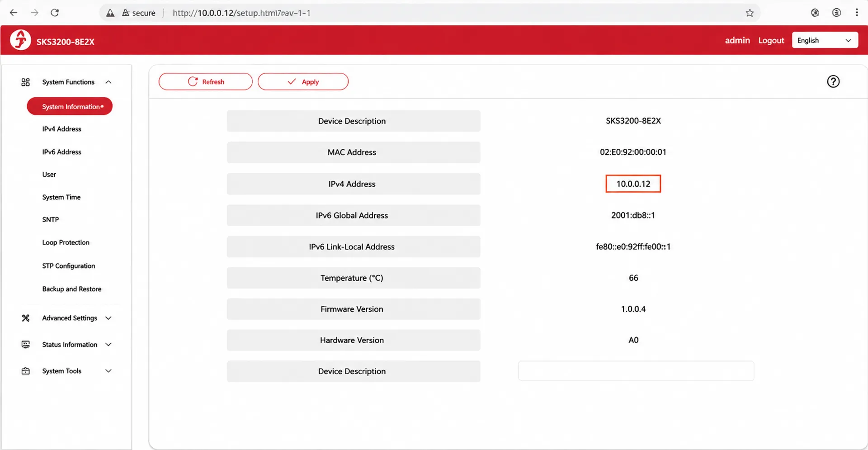
Task: Click the System Functions heading text
Action: pos(68,82)
